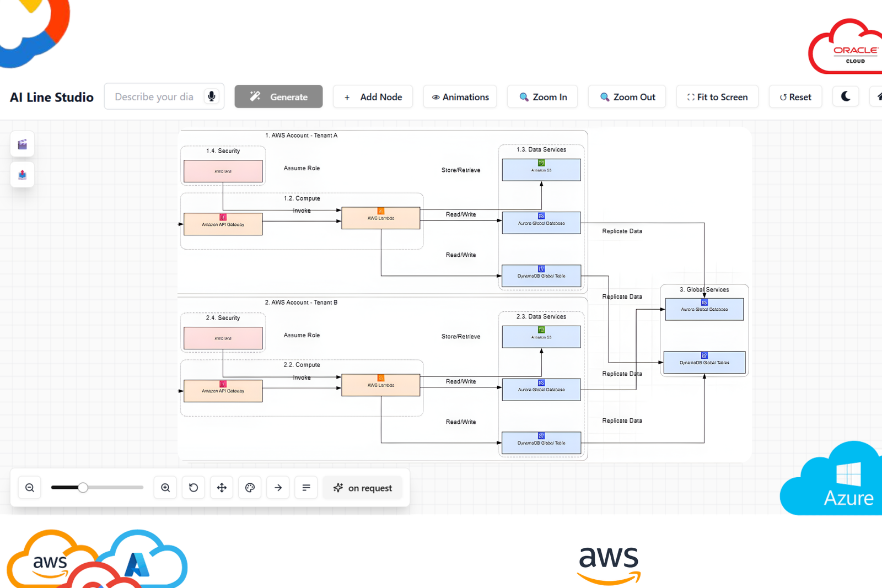The height and width of the screenshot is (588, 882).
Task: Click the rotate/reset icon in bottom toolbar
Action: [x=193, y=487]
